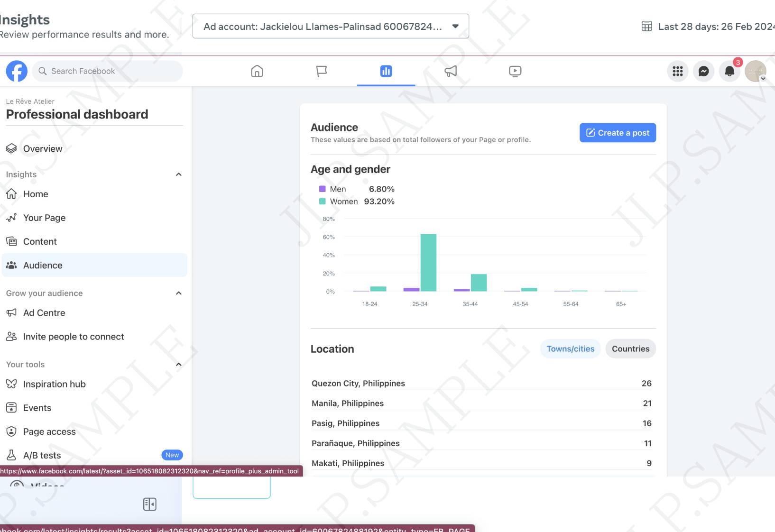
Task: Click the Women 93.20% legend value
Action: (379, 201)
